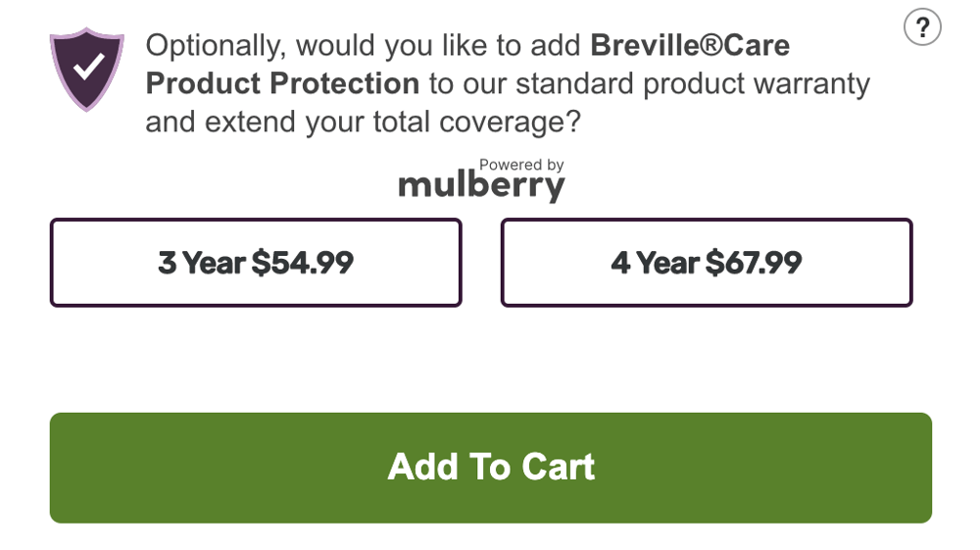Pick the $54.99 protection plan

pos(256,263)
